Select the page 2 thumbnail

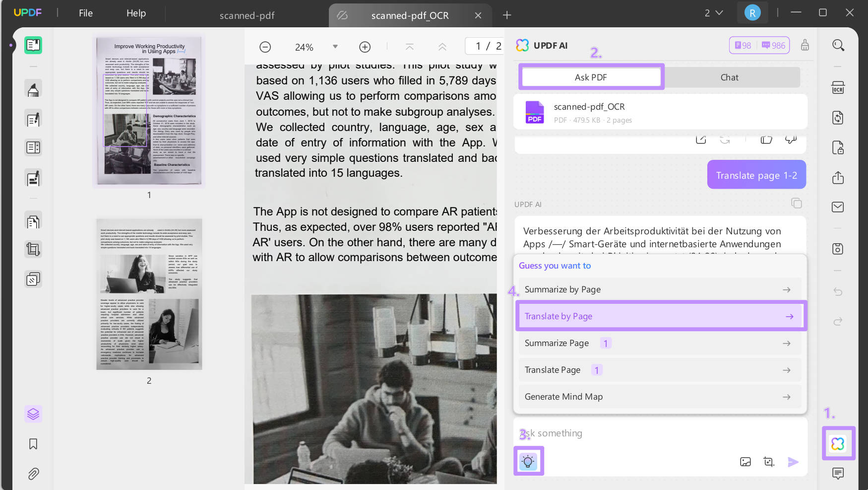click(x=149, y=293)
